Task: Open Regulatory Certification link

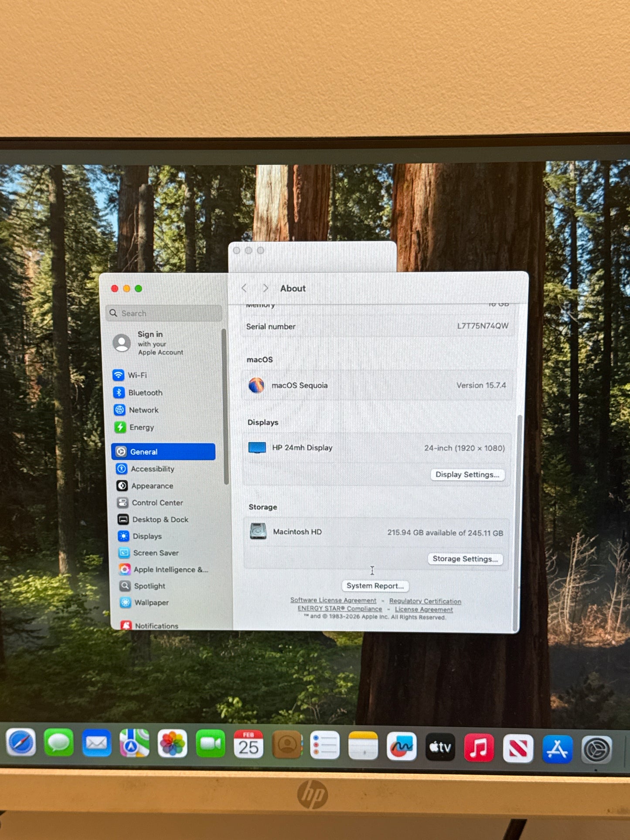Action: 425,601
